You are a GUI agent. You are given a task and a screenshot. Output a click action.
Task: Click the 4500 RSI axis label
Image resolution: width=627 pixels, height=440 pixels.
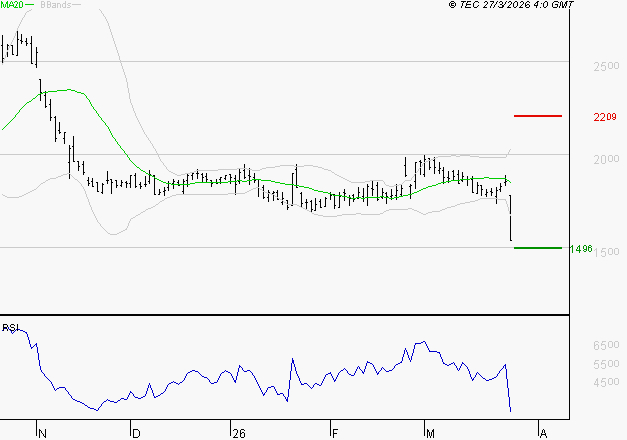[x=606, y=382]
